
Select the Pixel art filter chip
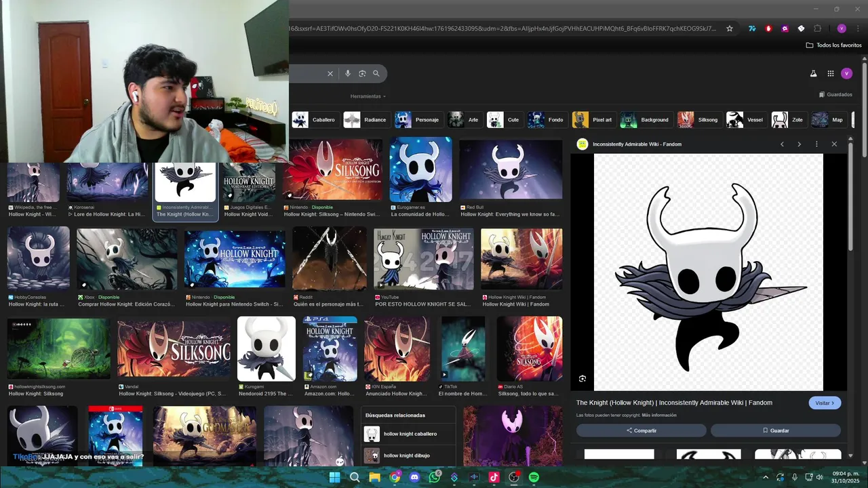(x=593, y=120)
